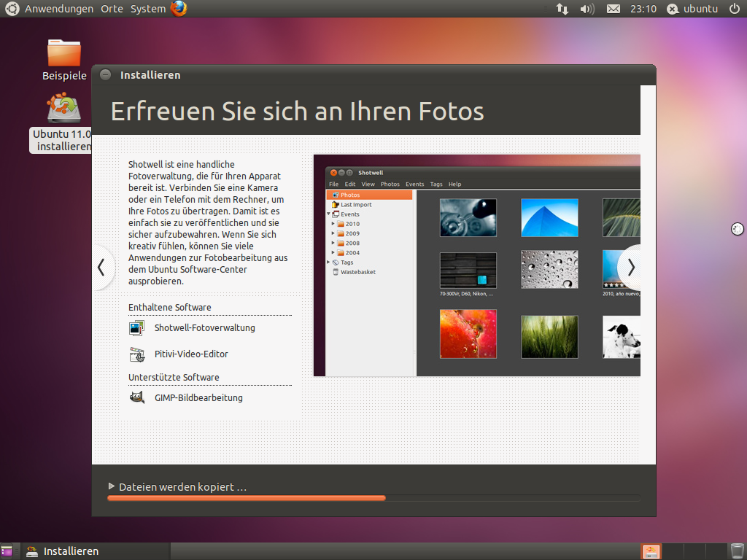Expand the 2010 events folder
747x560 pixels.
(333, 223)
